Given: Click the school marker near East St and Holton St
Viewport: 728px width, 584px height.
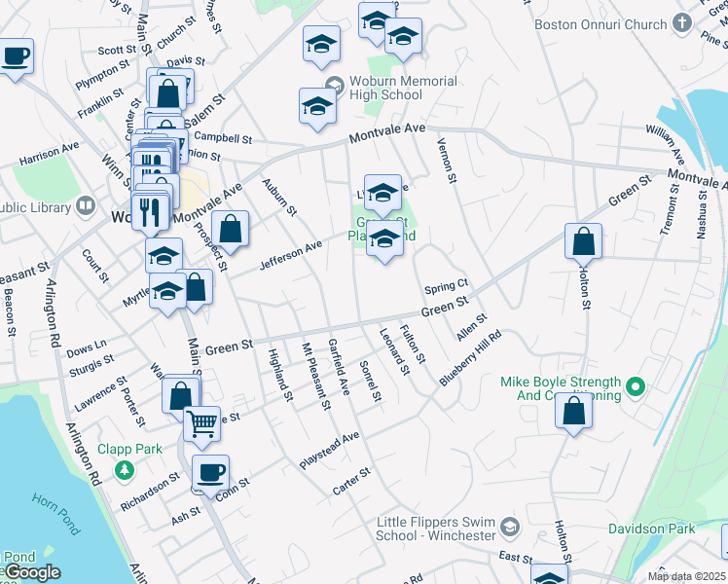Looking at the screenshot, I should tap(549, 575).
